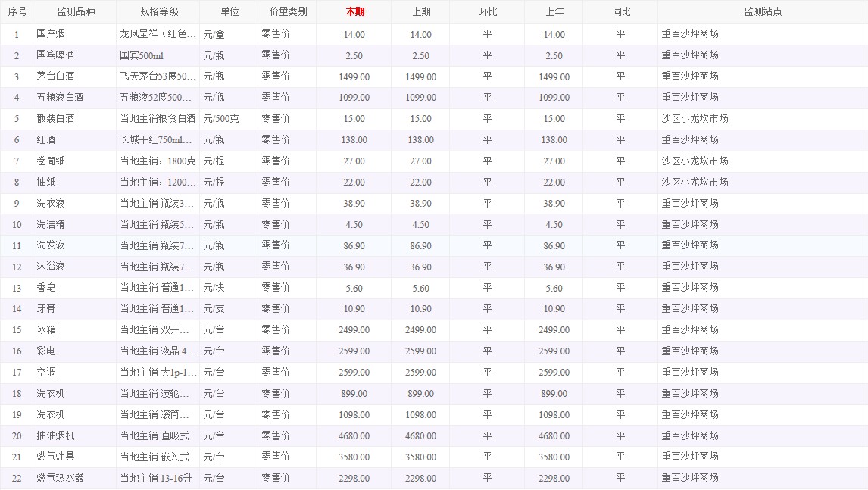868x490 pixels.
Task: Select the 洗衣液 product cell
Action: [x=75, y=203]
